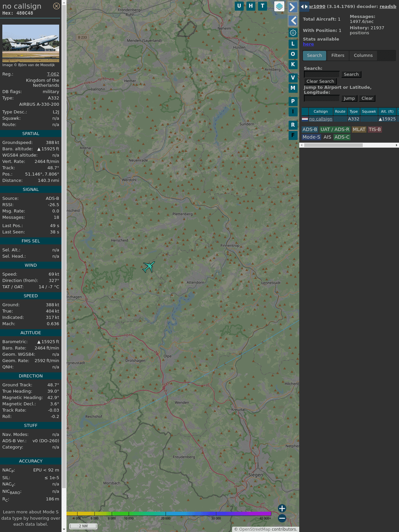Click the map zoom in plus button
This screenshot has width=399, height=532.
pyautogui.click(x=282, y=508)
